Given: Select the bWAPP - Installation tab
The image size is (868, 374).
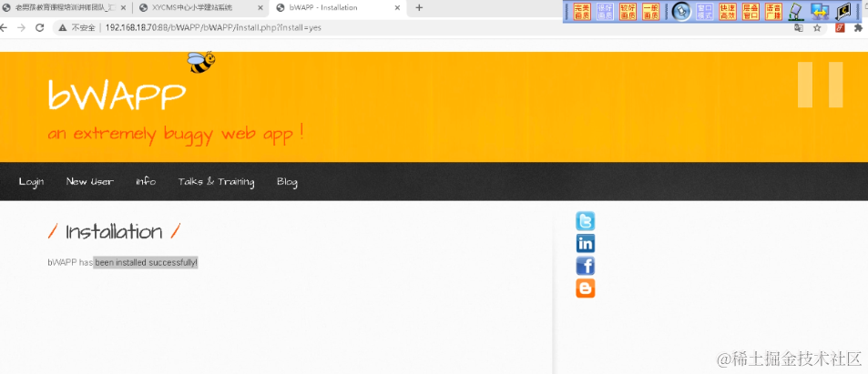Looking at the screenshot, I should pyautogui.click(x=338, y=8).
